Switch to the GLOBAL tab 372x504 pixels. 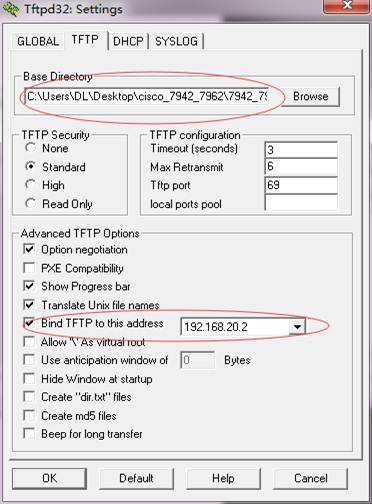(38, 41)
